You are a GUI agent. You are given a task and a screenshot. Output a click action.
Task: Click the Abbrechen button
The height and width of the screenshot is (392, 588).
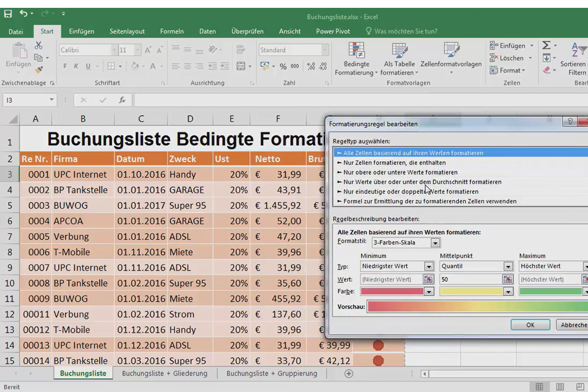[573, 325]
